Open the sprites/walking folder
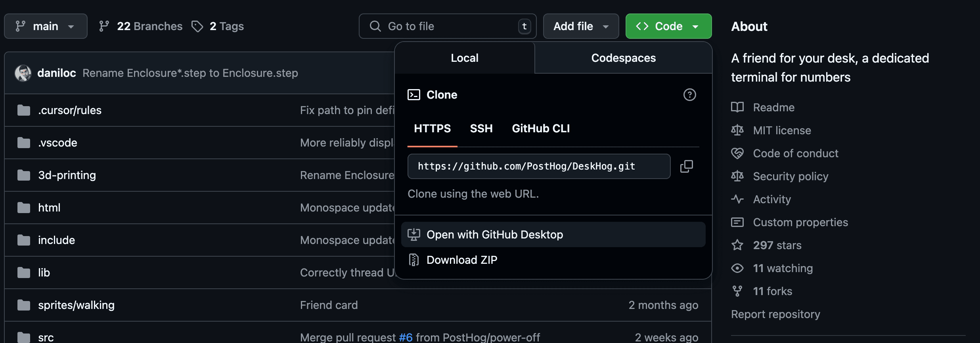Image resolution: width=980 pixels, height=343 pixels. 76,305
